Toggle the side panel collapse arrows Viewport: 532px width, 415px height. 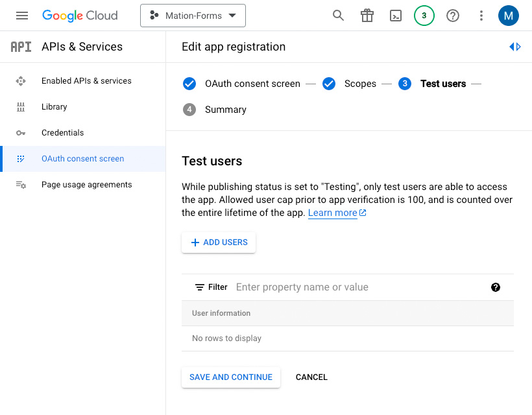pyautogui.click(x=515, y=47)
